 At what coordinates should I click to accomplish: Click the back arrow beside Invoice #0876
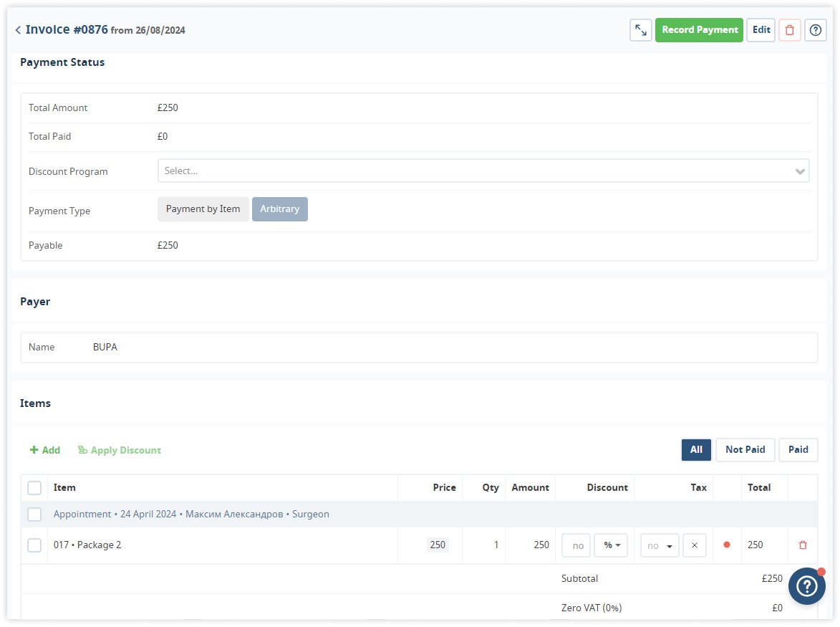(18, 30)
